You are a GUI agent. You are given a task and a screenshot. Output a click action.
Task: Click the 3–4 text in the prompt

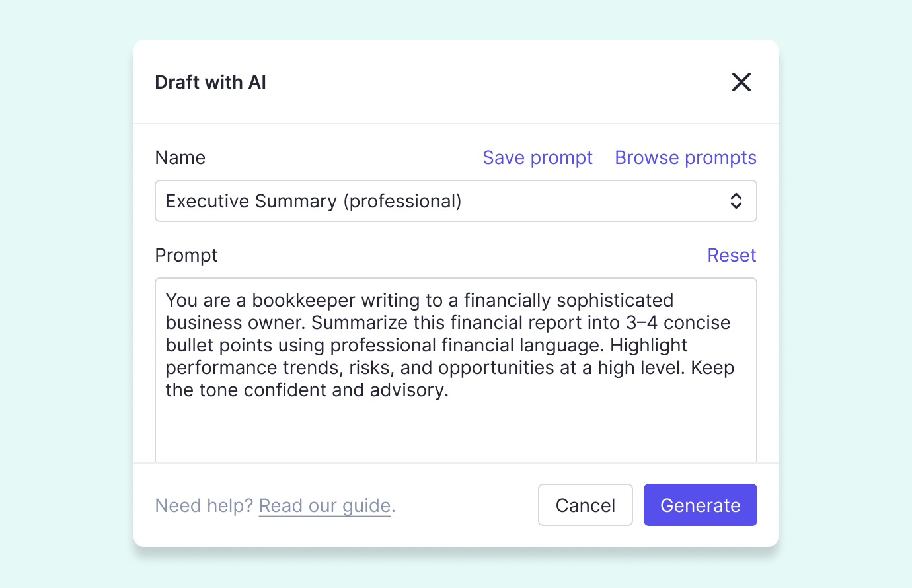(641, 323)
